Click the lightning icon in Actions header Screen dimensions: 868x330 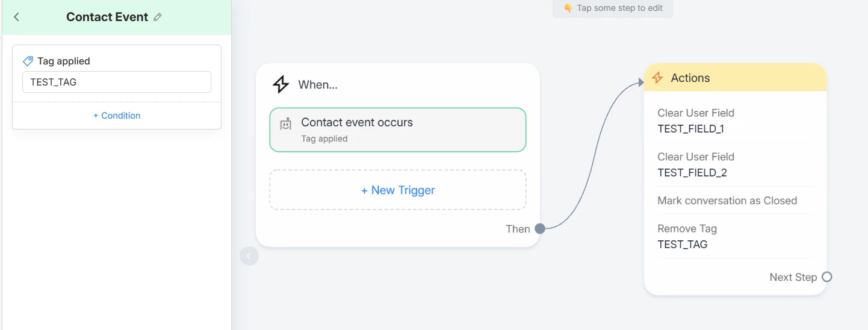coord(657,78)
